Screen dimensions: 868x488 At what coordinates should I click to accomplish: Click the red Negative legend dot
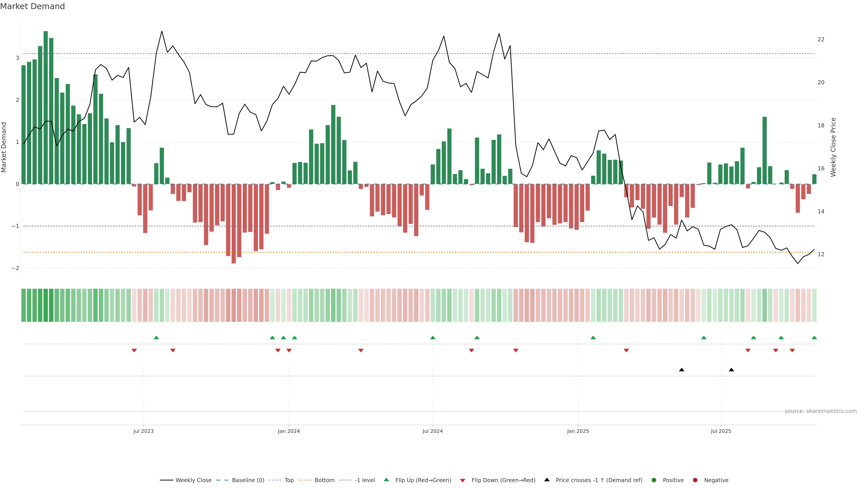coord(695,480)
